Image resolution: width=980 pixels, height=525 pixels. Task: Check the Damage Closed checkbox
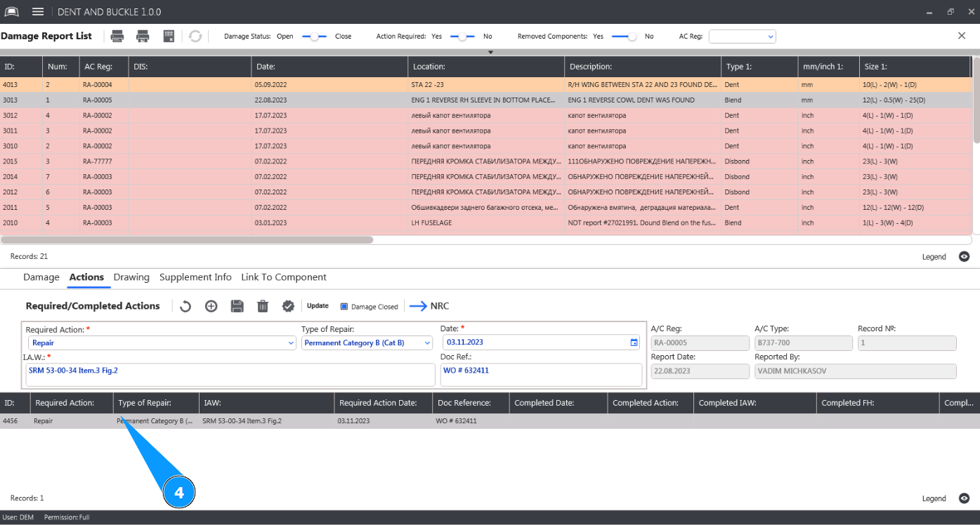pos(344,307)
